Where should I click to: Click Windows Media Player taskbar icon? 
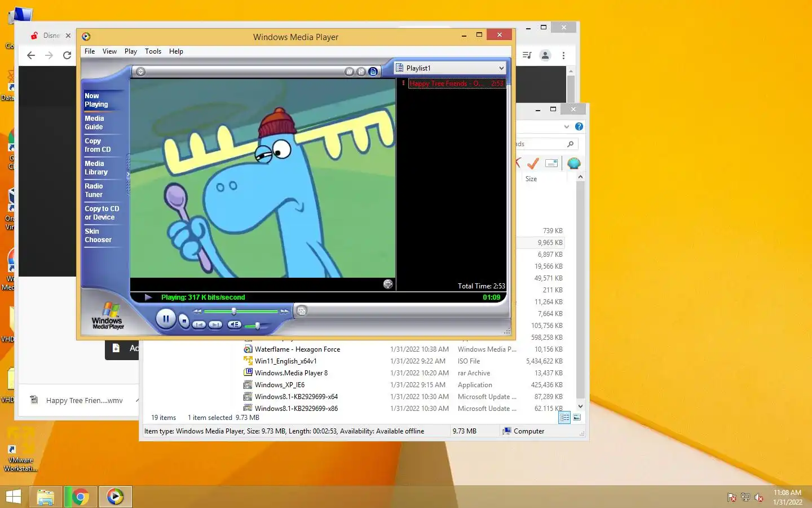click(x=116, y=497)
